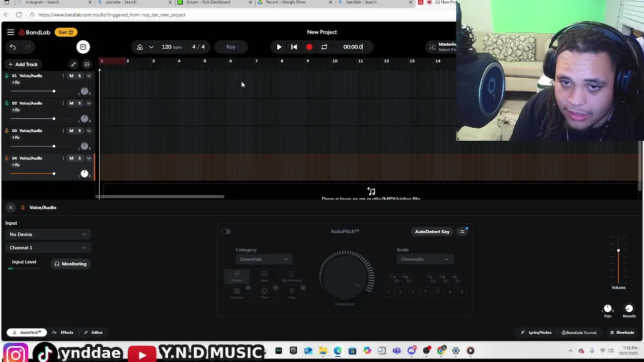Viewport: 644px width, 362px height.
Task: Open keyboard Shortcuts
Action: tap(622, 333)
